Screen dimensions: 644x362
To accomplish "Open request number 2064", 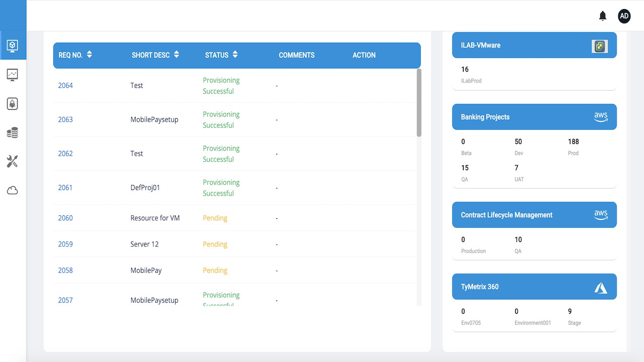I will [x=65, y=85].
